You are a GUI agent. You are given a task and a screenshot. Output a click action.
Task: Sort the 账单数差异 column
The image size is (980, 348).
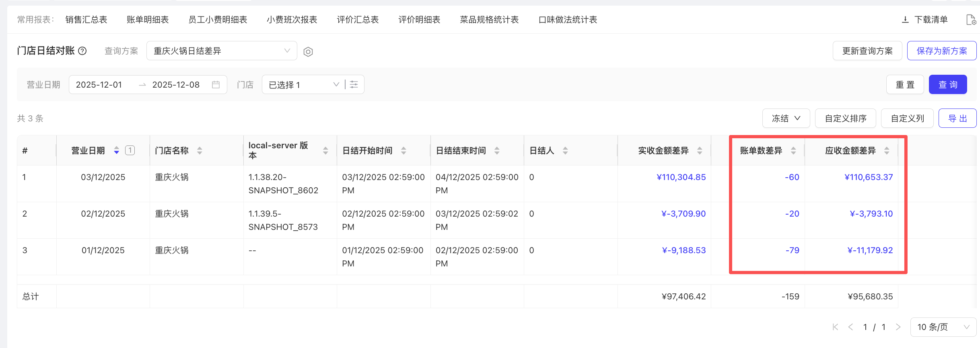click(793, 151)
